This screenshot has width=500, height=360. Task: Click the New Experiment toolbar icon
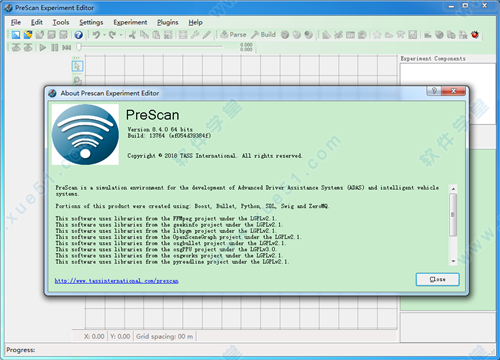pyautogui.click(x=16, y=35)
